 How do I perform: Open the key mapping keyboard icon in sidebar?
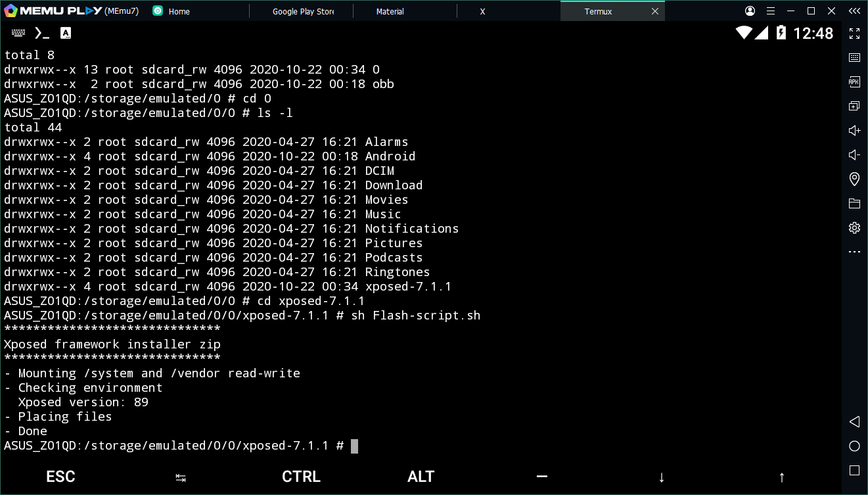[x=854, y=58]
